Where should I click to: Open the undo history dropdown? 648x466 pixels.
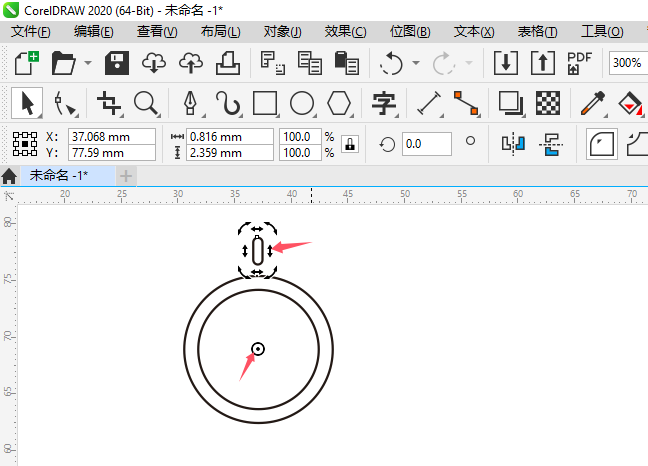[x=416, y=63]
